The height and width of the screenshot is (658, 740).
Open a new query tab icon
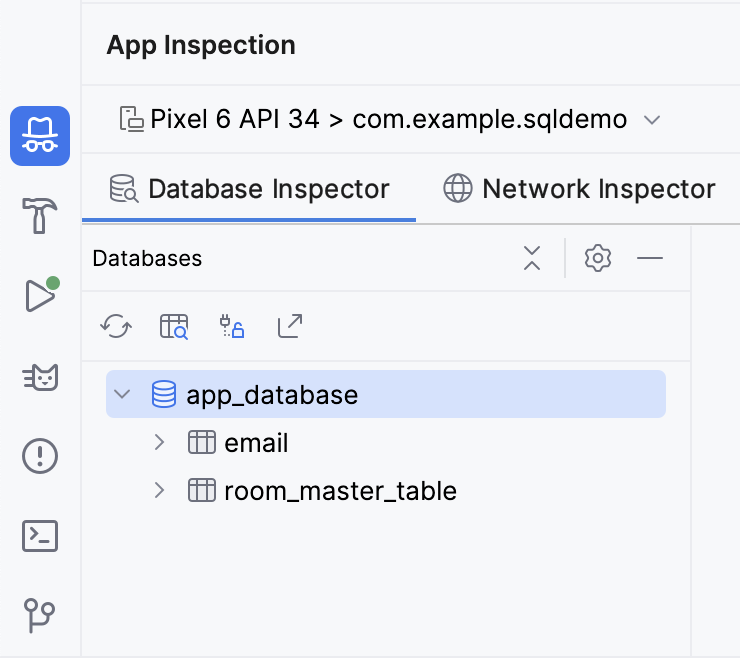[x=174, y=326]
